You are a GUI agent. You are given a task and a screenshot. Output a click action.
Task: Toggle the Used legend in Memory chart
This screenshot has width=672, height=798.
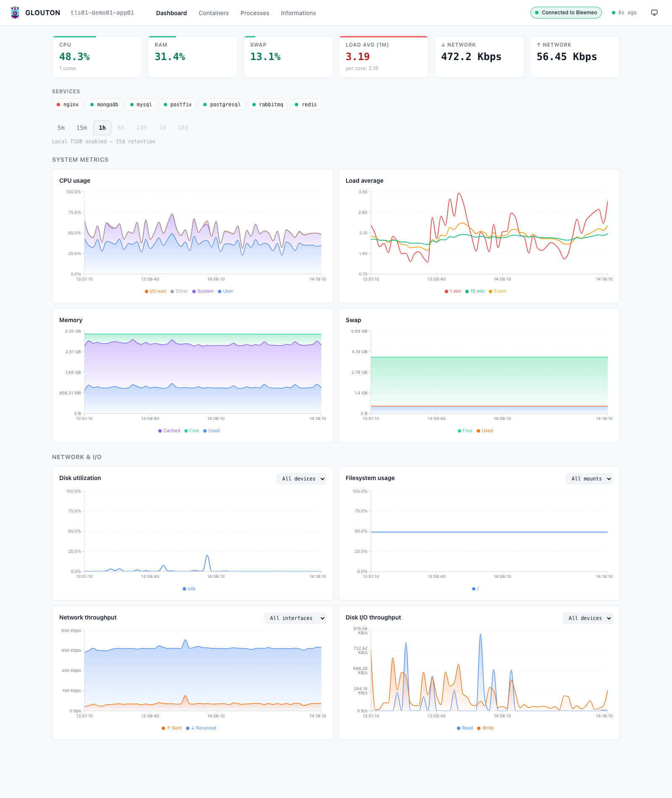pos(211,431)
